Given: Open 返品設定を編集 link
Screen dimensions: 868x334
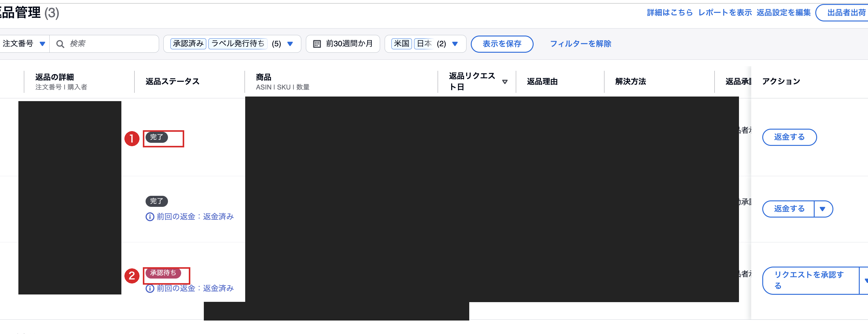Looking at the screenshot, I should point(783,13).
